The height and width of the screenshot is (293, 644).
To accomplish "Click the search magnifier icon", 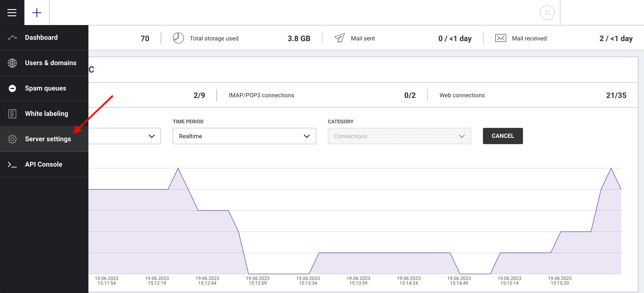I will [x=547, y=13].
